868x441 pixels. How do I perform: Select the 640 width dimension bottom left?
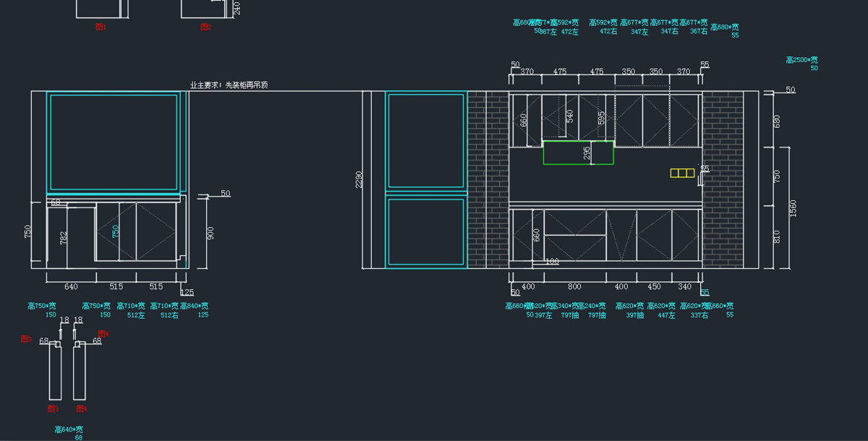click(71, 287)
